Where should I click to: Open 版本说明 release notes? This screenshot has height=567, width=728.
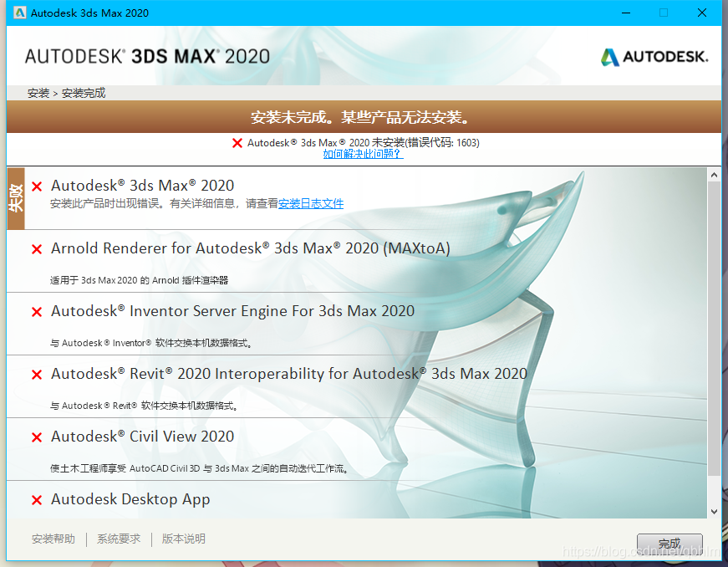(183, 539)
